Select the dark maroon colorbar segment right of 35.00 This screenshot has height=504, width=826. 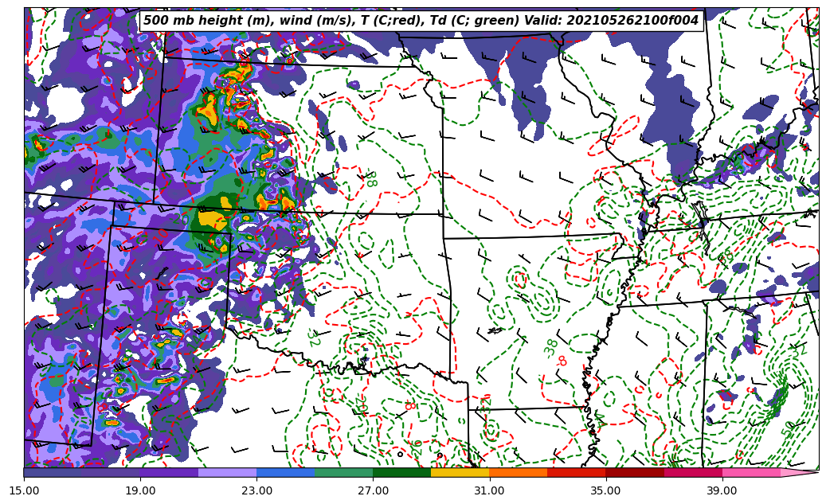(x=635, y=472)
